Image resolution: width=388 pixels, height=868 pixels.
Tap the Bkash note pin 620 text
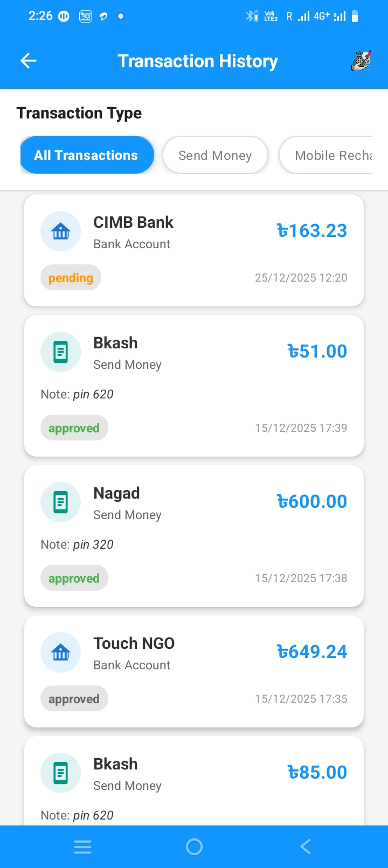pyautogui.click(x=77, y=394)
